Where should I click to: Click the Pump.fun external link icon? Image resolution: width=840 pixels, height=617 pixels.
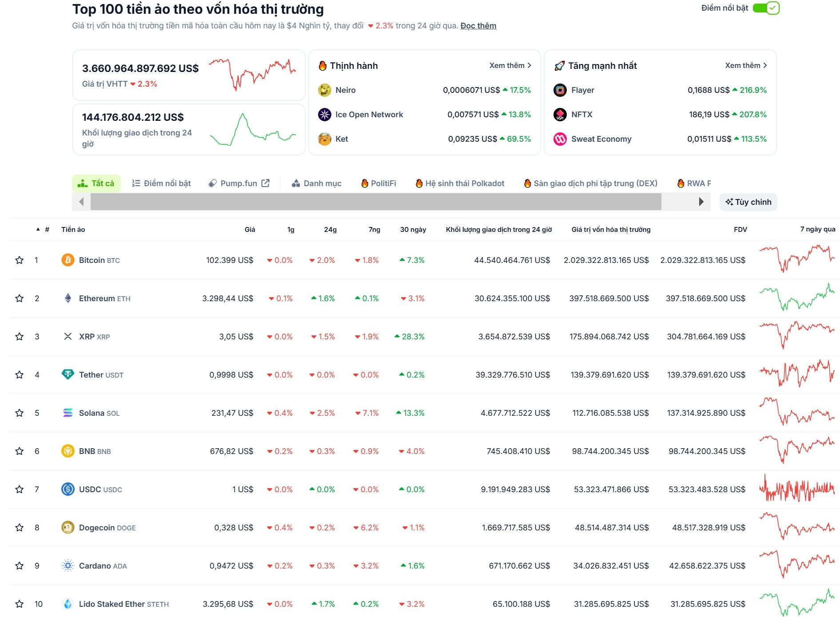pyautogui.click(x=266, y=183)
